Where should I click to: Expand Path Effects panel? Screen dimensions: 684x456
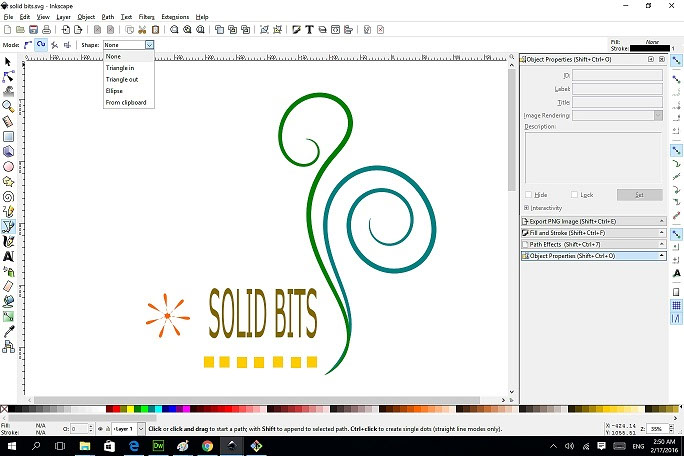point(593,244)
